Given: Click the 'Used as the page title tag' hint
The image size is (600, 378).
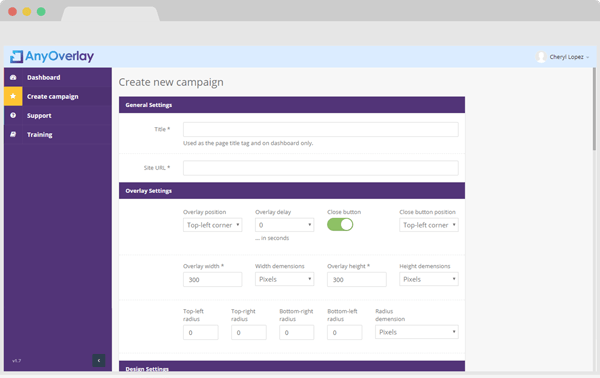Looking at the screenshot, I should coord(248,143).
